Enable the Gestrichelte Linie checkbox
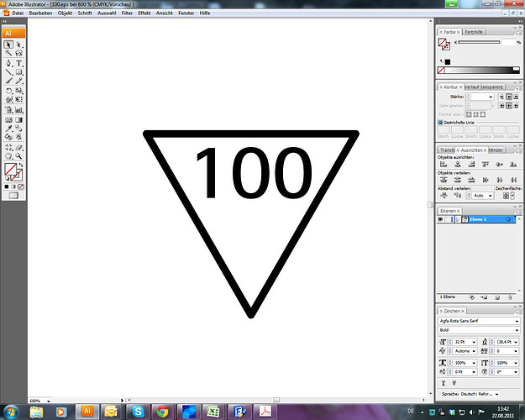 coord(441,123)
